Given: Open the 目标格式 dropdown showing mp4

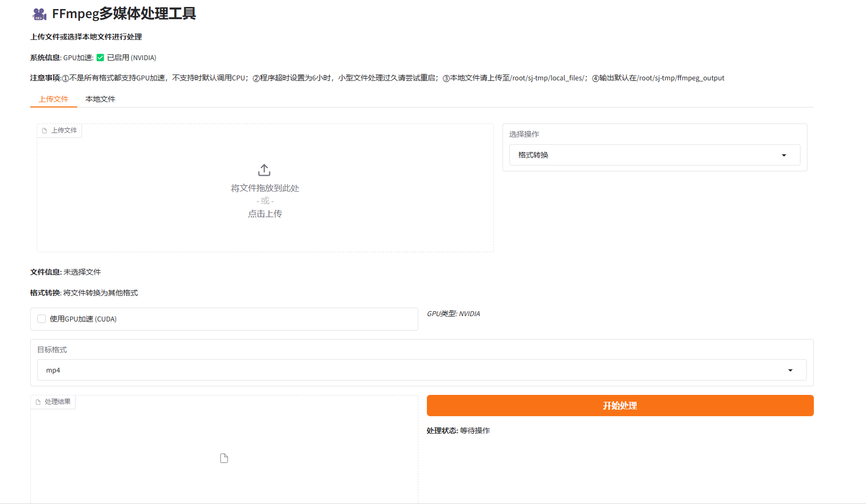Looking at the screenshot, I should click(x=422, y=370).
